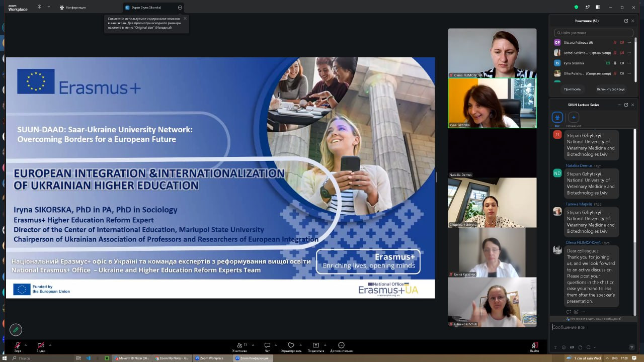This screenshot has width=644, height=362.
Task: Click the green screen-share icon for Iryna Sikorska
Action: 608,63
